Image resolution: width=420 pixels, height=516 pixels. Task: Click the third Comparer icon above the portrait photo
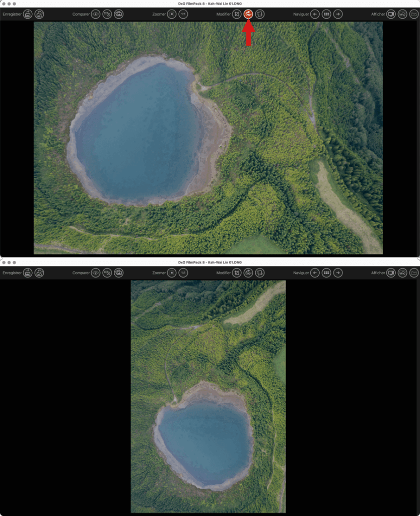pos(119,273)
